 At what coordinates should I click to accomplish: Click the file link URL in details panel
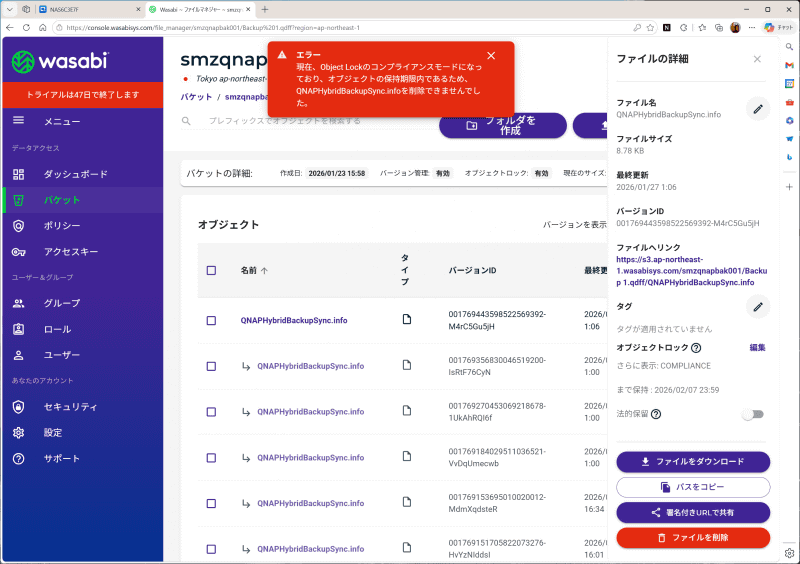(x=691, y=271)
